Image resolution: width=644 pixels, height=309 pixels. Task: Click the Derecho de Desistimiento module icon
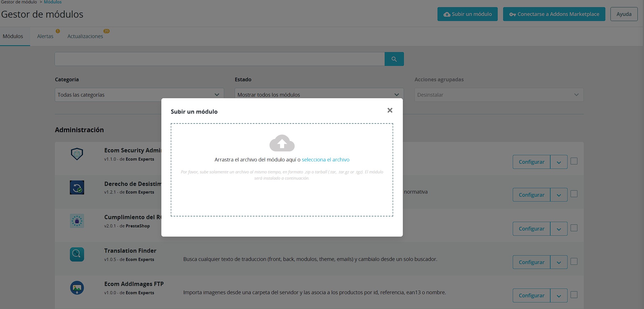point(77,187)
